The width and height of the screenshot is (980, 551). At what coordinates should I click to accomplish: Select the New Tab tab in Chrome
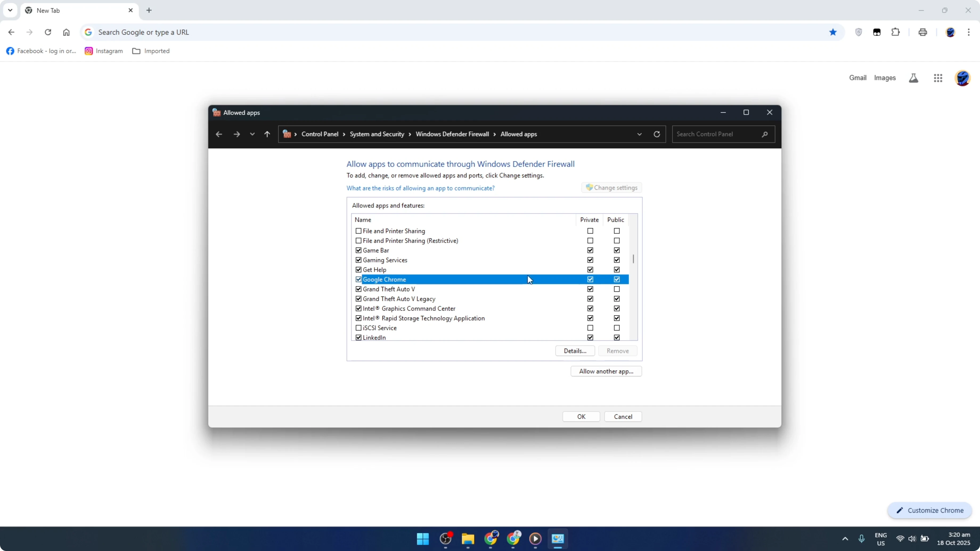[79, 11]
